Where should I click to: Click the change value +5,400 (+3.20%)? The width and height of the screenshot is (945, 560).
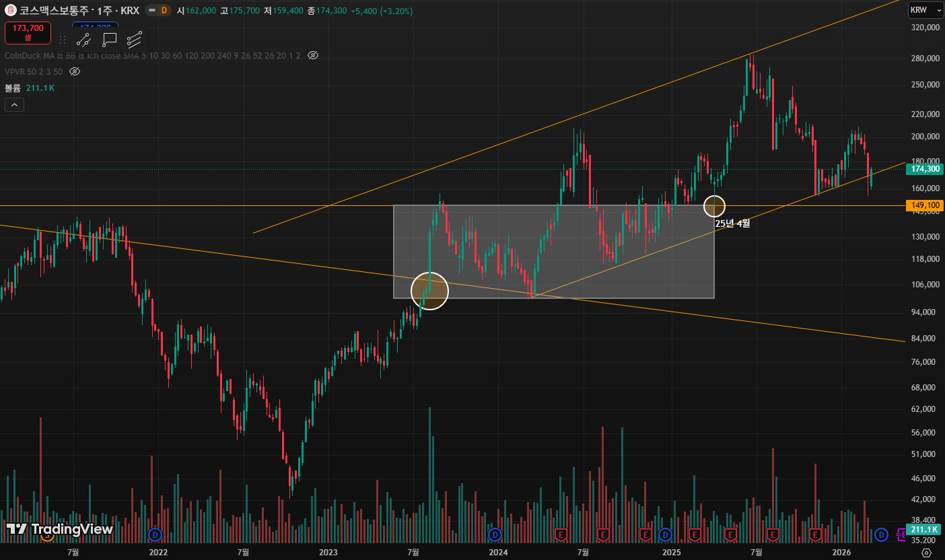click(x=382, y=11)
